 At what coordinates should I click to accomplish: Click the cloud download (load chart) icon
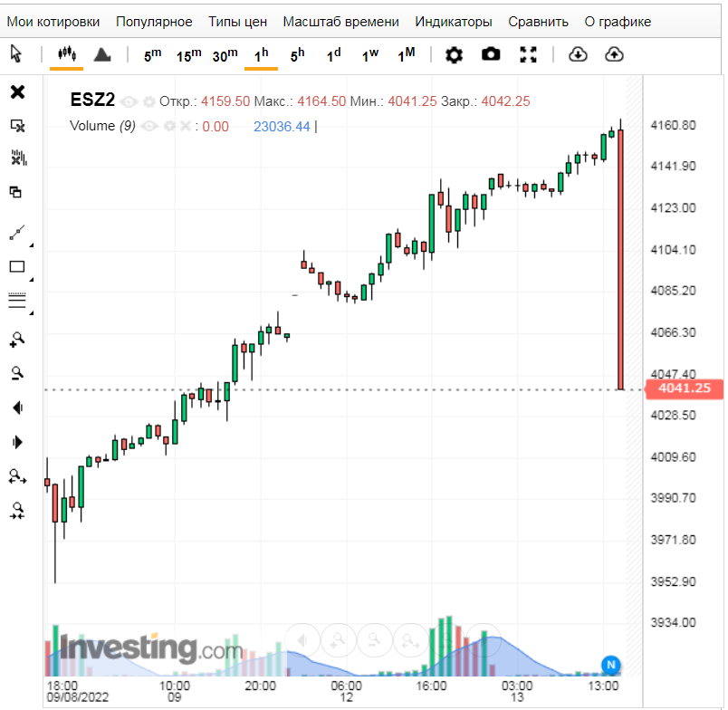tap(578, 55)
